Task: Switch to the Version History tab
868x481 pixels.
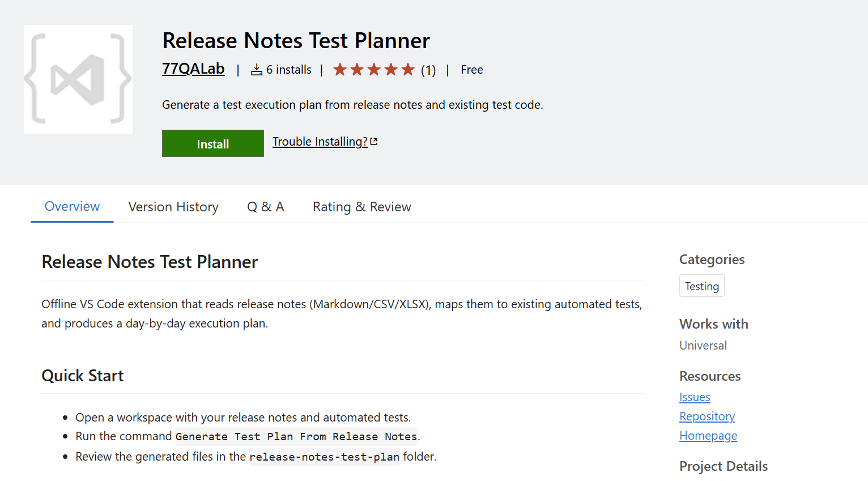Action: click(x=173, y=206)
